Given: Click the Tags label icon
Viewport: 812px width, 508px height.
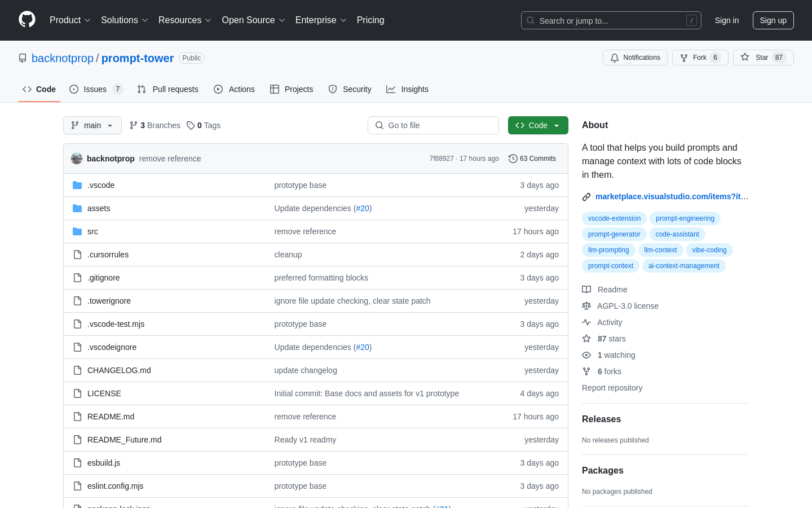Looking at the screenshot, I should click(x=191, y=125).
